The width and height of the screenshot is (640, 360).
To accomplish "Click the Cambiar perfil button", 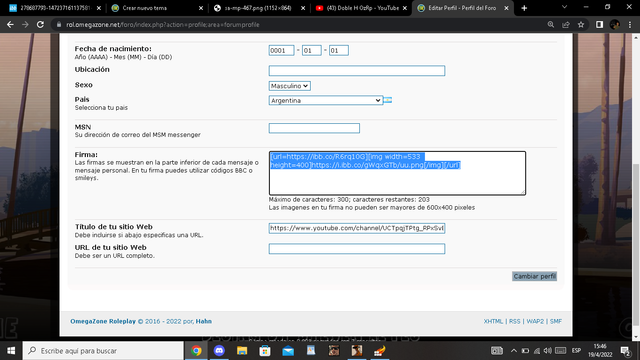I will [534, 276].
